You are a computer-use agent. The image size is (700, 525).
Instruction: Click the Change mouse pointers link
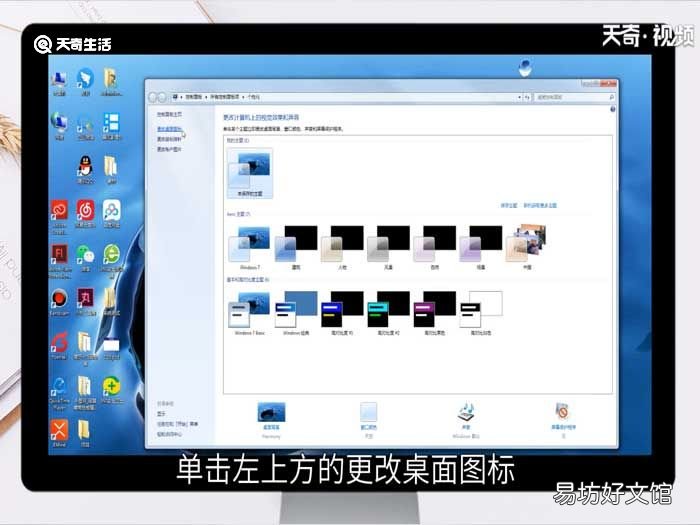point(169,139)
